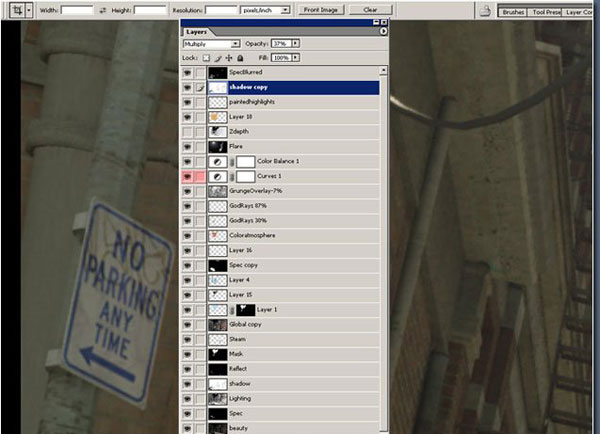
Task: Select the Layers panel tab
Action: click(x=198, y=32)
